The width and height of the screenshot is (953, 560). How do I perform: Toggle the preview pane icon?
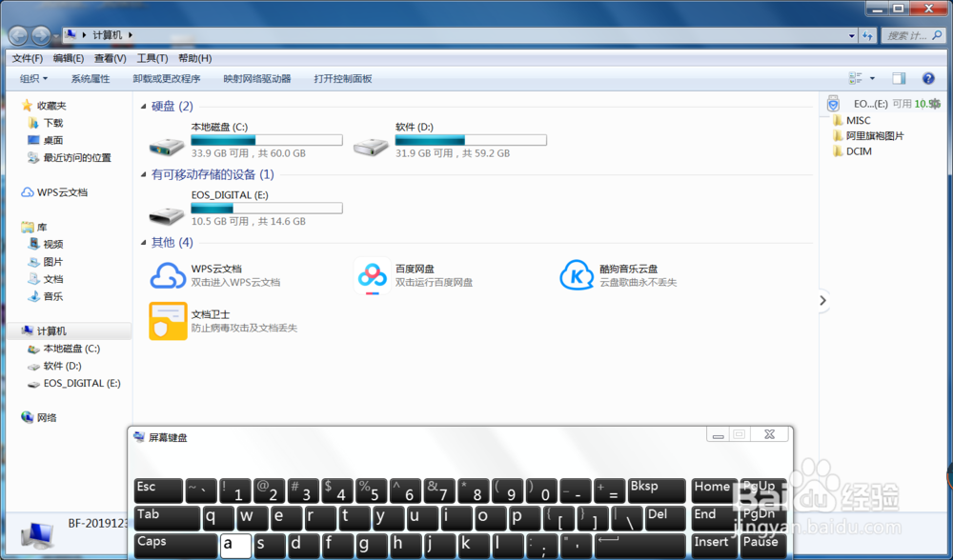pos(899,78)
